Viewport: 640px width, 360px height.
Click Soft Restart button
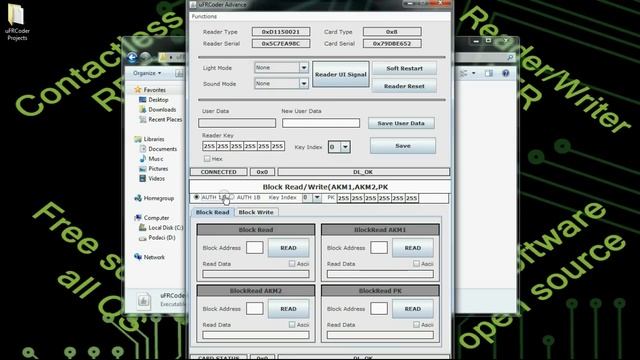(x=404, y=68)
